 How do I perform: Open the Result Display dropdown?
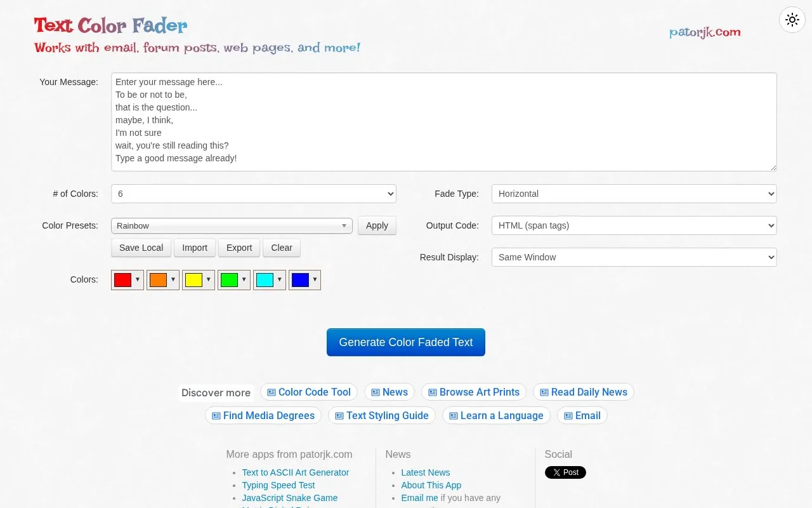tap(634, 257)
